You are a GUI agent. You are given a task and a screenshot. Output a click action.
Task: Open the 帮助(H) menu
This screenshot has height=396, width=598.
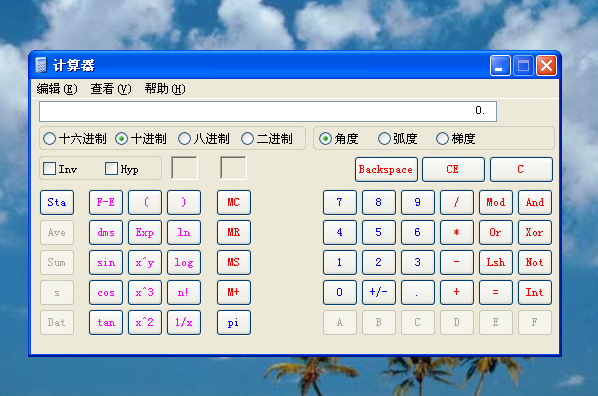coord(165,89)
